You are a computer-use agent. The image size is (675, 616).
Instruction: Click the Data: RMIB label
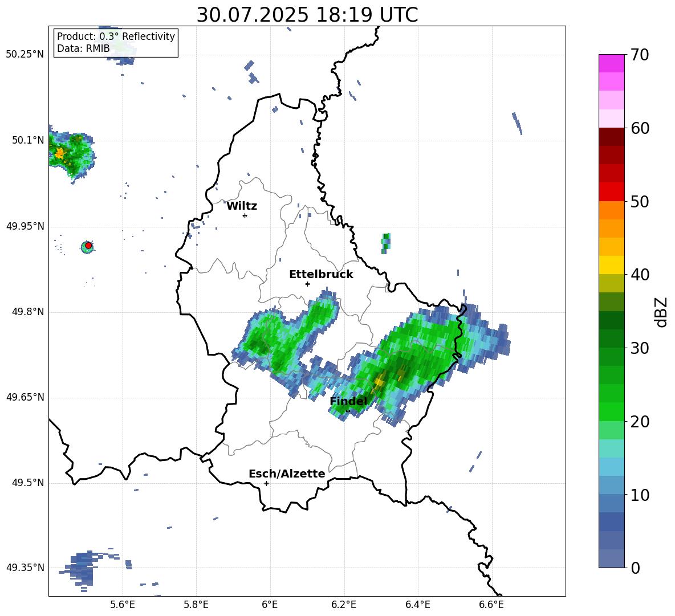point(83,48)
